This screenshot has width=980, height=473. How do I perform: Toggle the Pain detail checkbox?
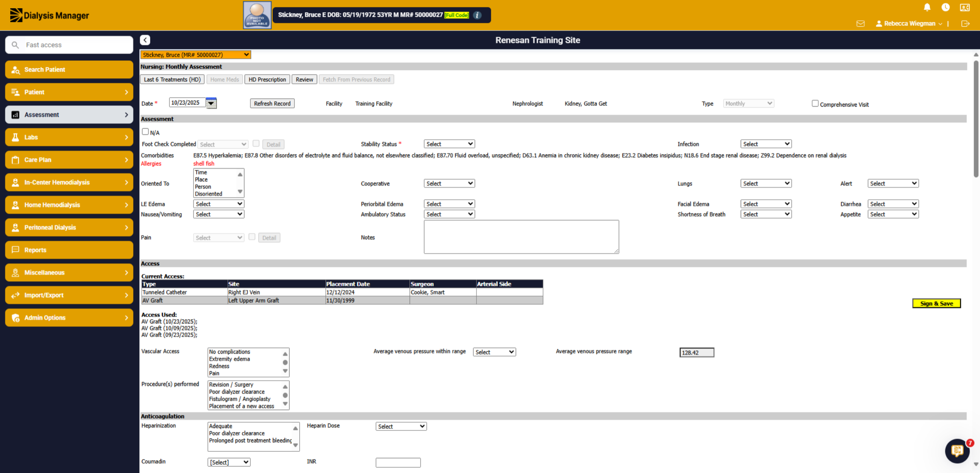point(252,237)
